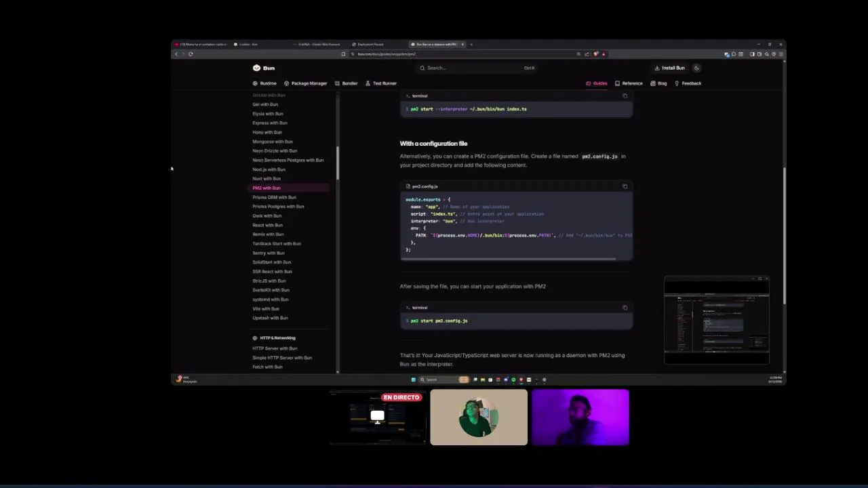Select the EN DIRECTO screen share thumbnail

[x=377, y=417]
